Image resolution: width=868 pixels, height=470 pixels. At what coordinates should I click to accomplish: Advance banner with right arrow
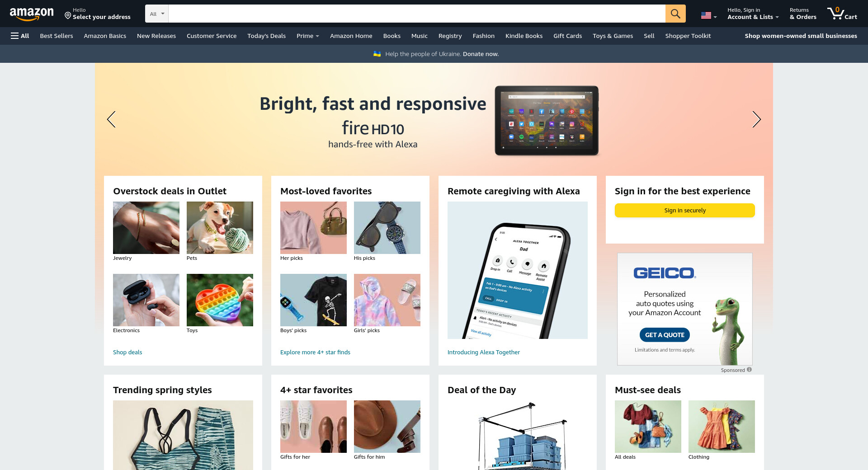756,119
